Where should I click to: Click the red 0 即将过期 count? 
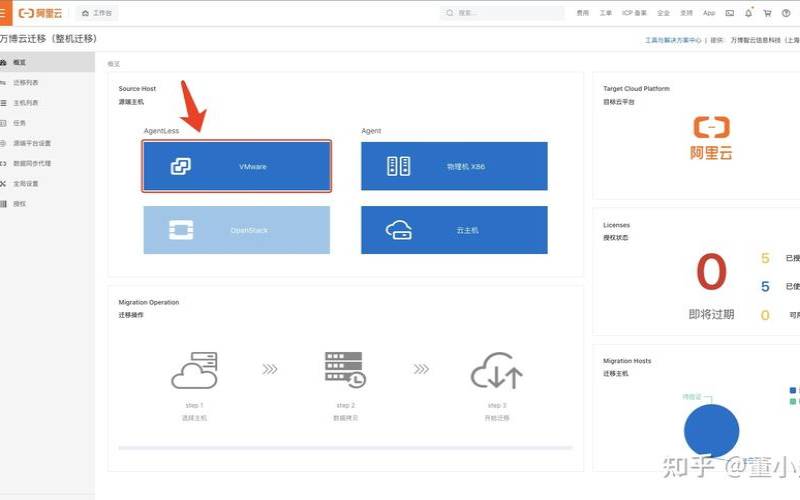(711, 272)
